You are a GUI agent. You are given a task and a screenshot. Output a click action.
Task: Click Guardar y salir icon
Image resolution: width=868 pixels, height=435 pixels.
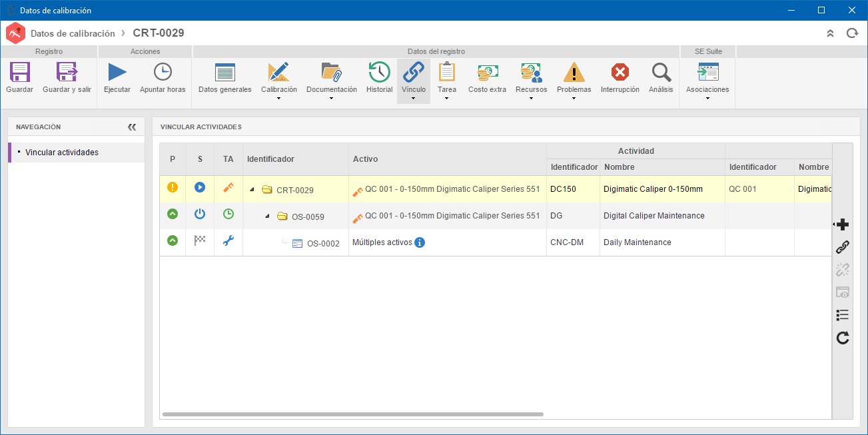click(x=67, y=72)
